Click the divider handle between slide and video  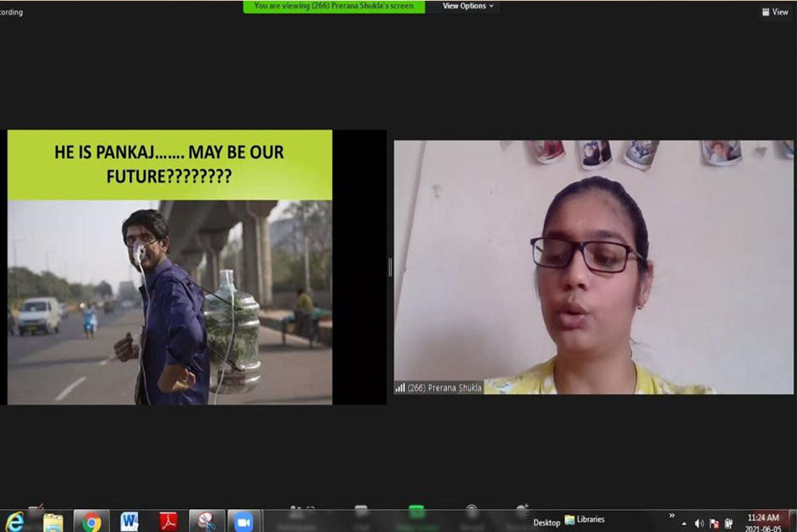390,267
